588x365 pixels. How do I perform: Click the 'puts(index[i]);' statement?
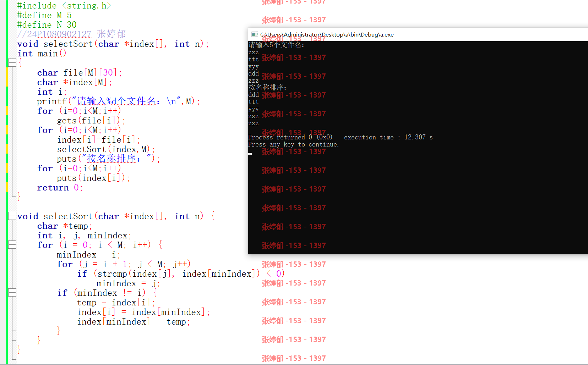(x=94, y=178)
